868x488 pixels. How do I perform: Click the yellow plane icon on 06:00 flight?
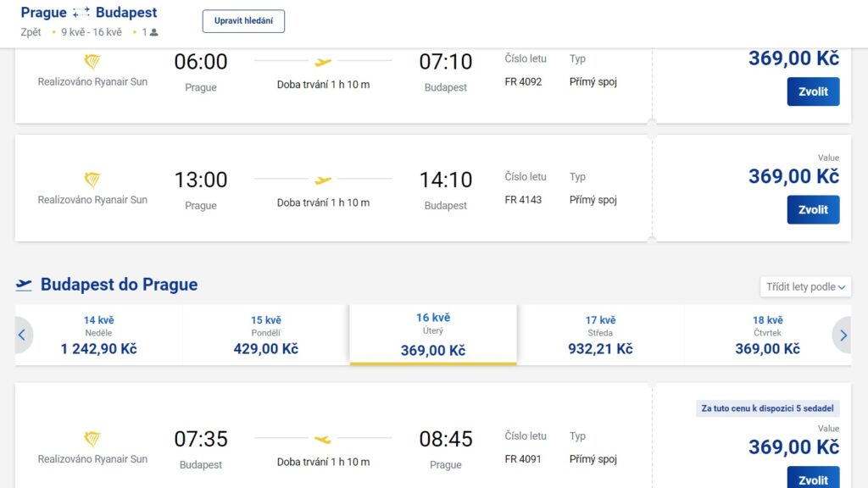pyautogui.click(x=323, y=62)
